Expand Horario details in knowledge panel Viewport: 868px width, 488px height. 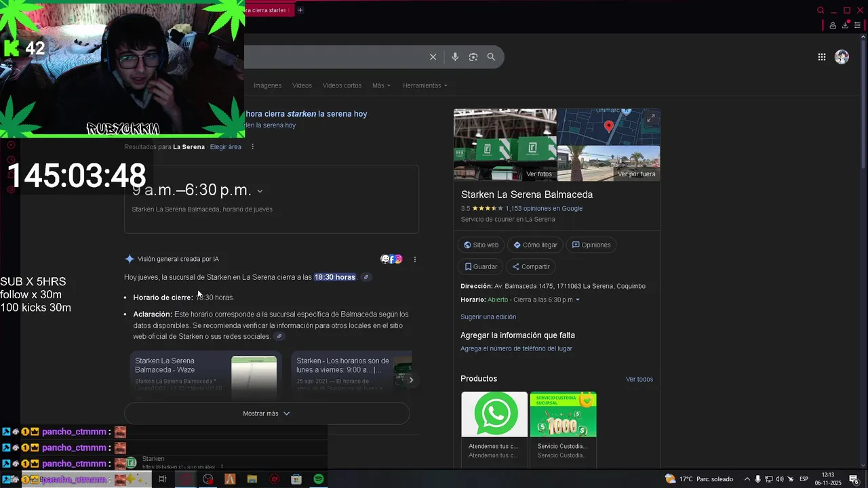pos(578,300)
